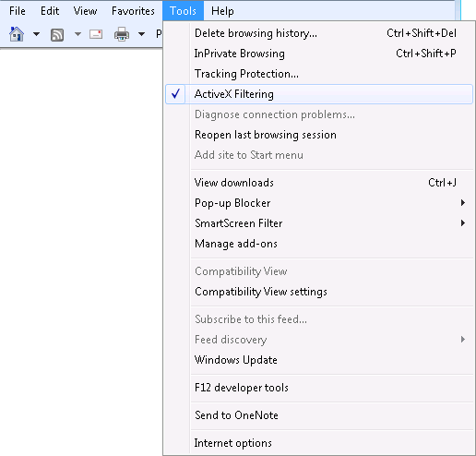Open Internet options
This screenshot has height=456, width=476.
point(319,443)
